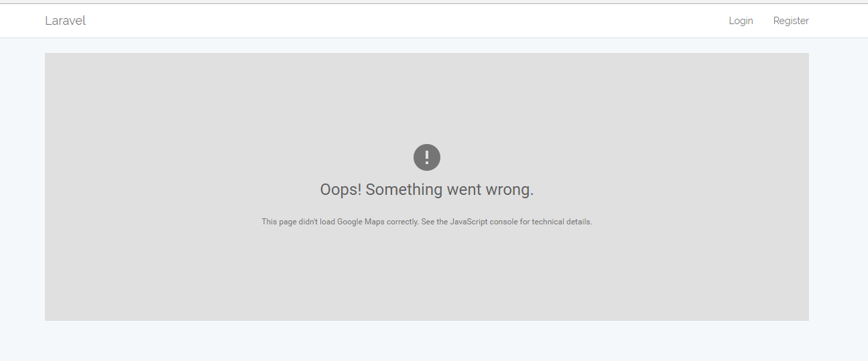Open the Laravel brand link
868x361 pixels.
65,21
